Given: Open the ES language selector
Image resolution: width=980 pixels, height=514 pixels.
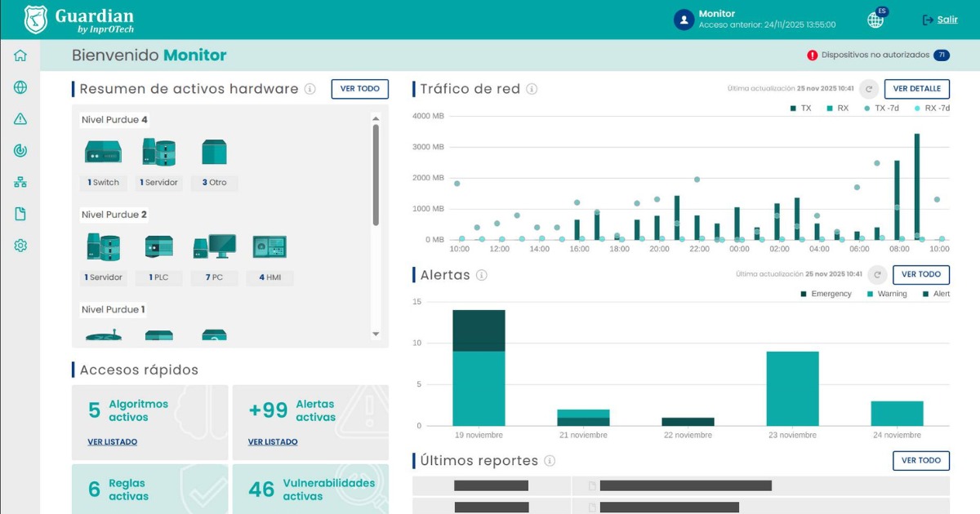Looking at the screenshot, I should tap(876, 20).
